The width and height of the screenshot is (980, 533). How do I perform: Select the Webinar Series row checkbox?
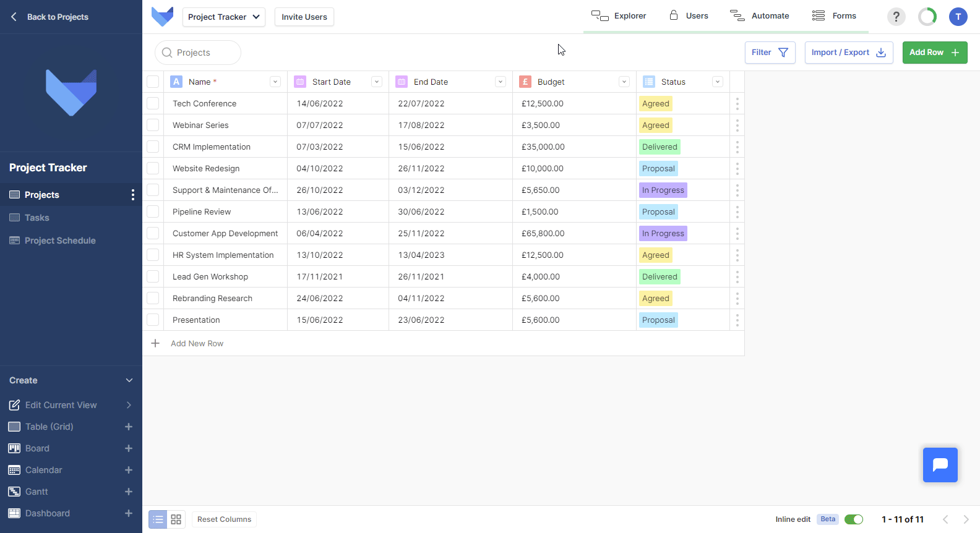(x=153, y=125)
